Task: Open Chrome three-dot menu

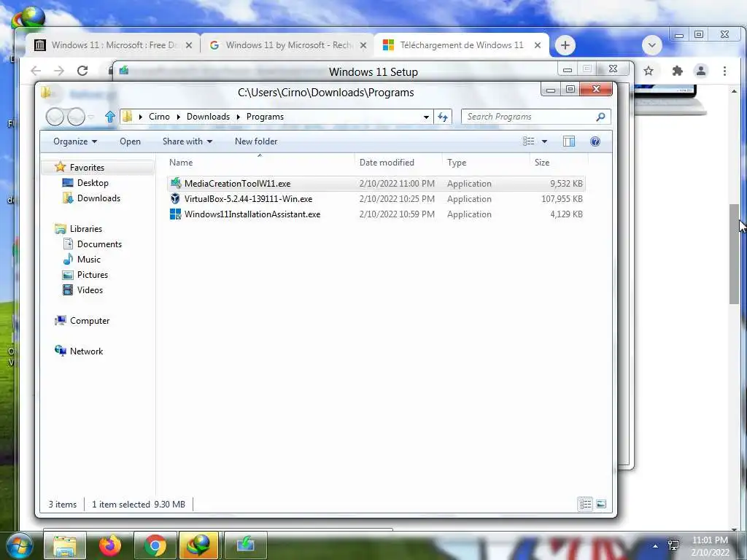Action: point(724,71)
